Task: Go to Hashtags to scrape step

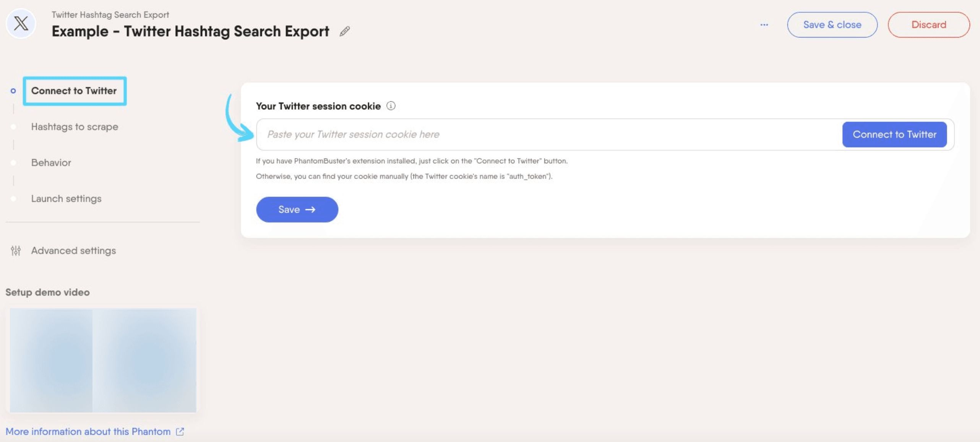Action: click(75, 127)
